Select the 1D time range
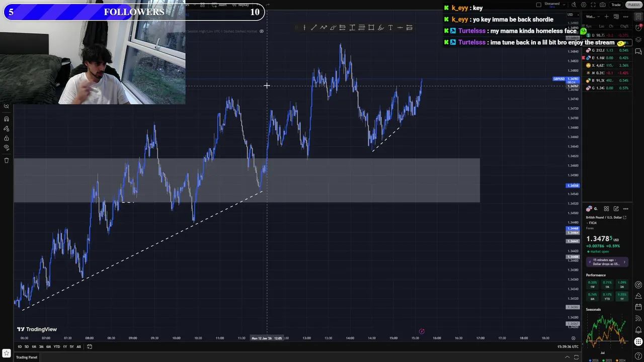The width and height of the screenshot is (644, 362). 20,347
